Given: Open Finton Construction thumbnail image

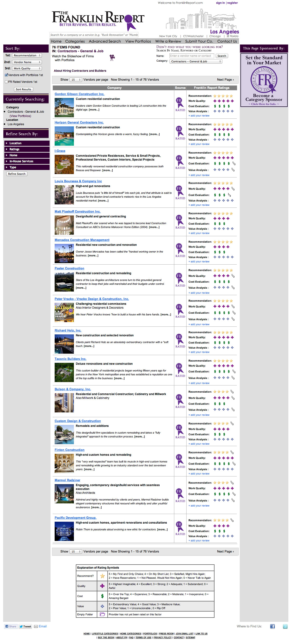Looking at the screenshot, I should (64, 463).
